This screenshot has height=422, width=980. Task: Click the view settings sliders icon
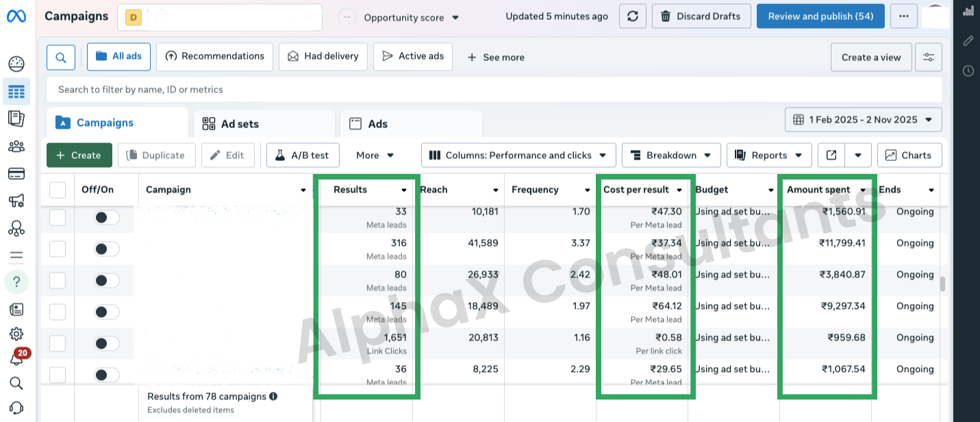pyautogui.click(x=929, y=58)
